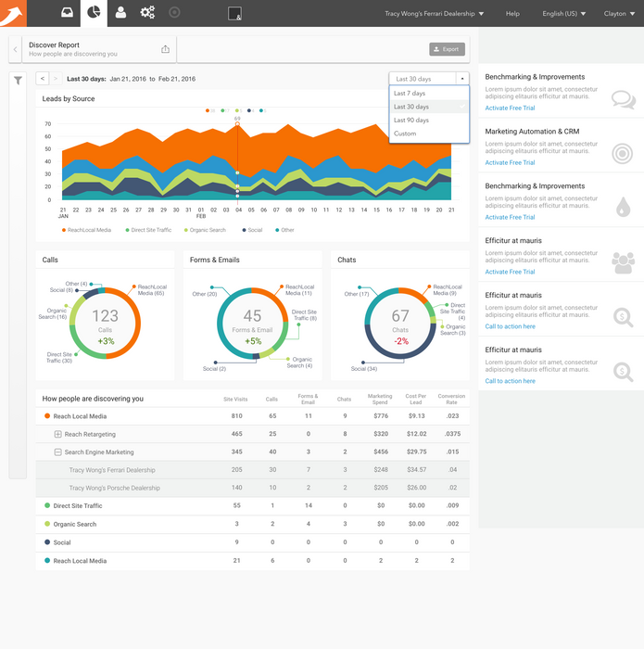Click the Cost Per Lead column header

click(x=416, y=399)
